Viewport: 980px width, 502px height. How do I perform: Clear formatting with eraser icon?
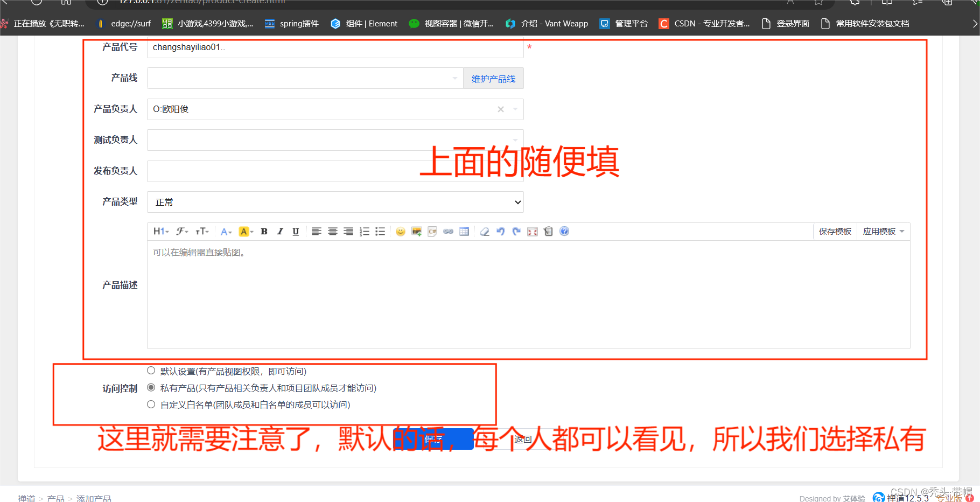(485, 232)
